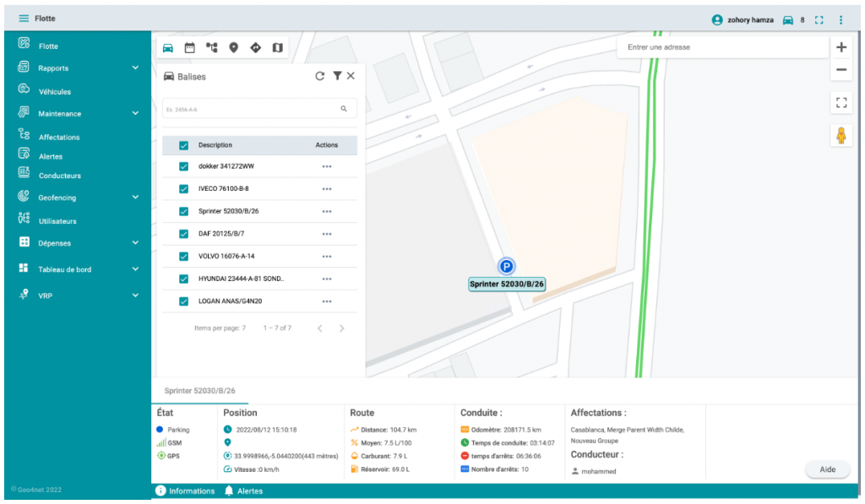Open actions menu for IVECO 76100-B-8
This screenshot has height=504, width=865.
tap(327, 189)
